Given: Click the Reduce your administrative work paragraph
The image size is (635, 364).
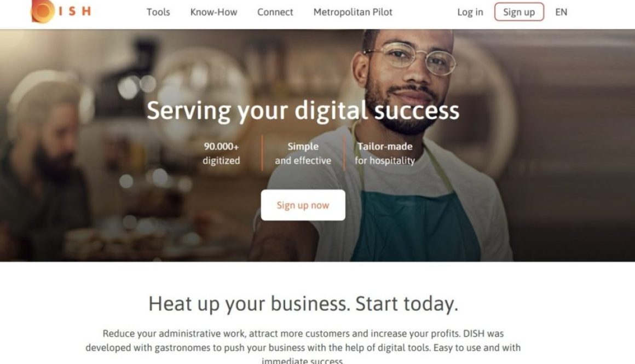Looking at the screenshot, I should [303, 348].
